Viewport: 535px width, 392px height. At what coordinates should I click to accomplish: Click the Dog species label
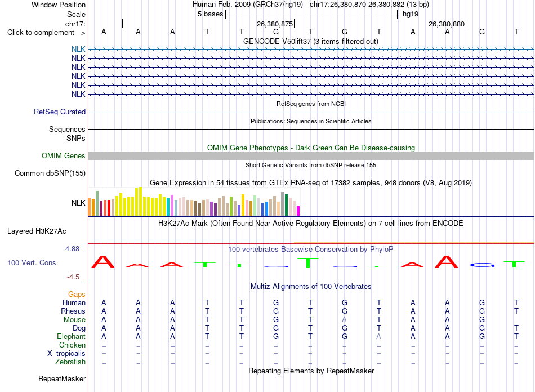click(x=79, y=328)
